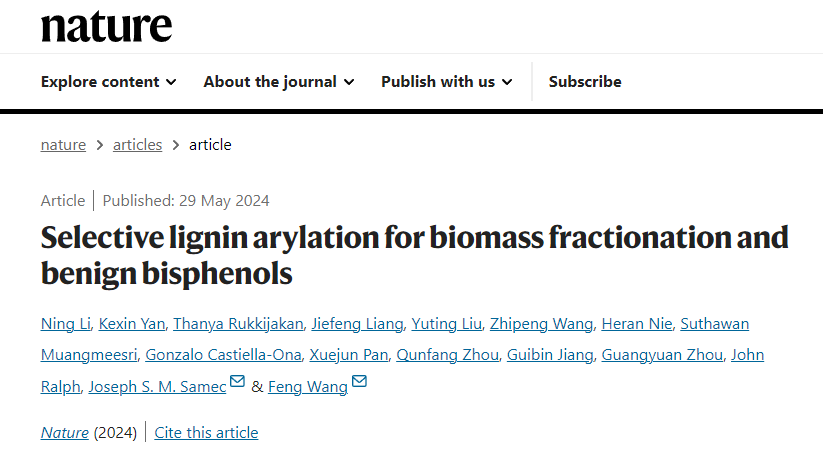The image size is (823, 459).
Task: Click the email icon beside Feng Wang
Action: point(359,382)
